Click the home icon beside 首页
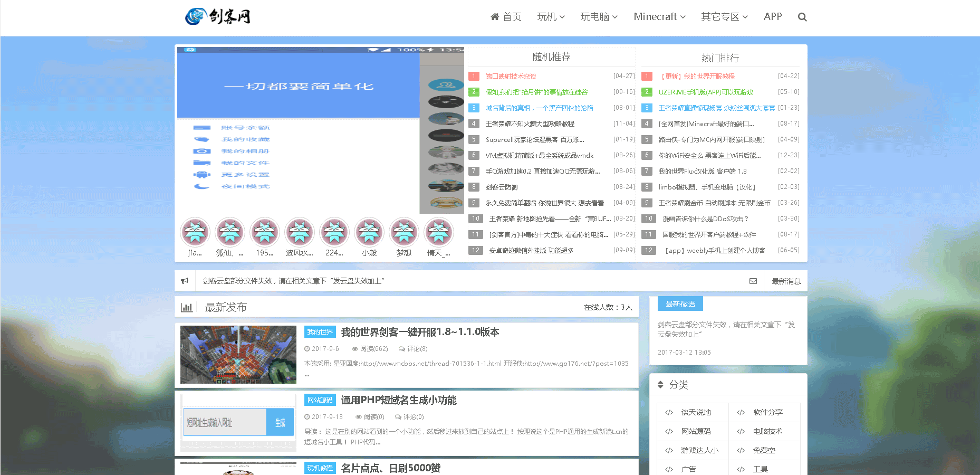980x475 pixels. (x=495, y=17)
